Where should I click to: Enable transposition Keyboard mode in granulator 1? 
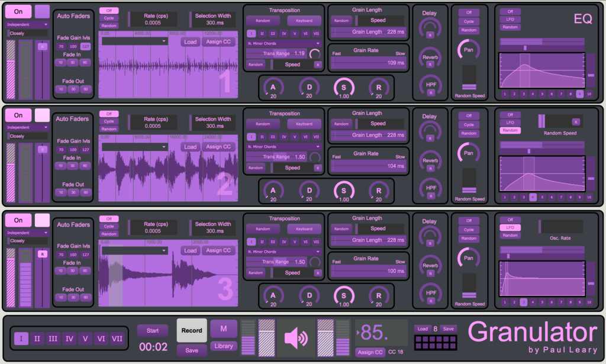click(304, 21)
